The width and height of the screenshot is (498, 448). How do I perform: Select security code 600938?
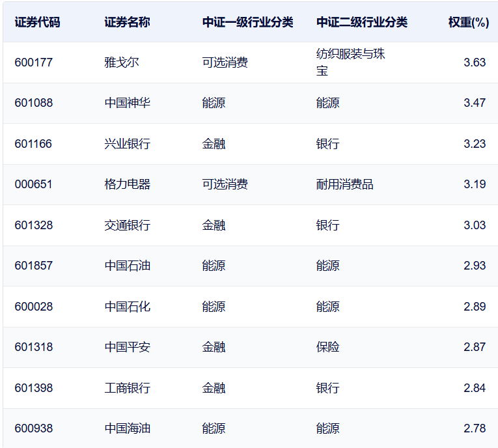pyautogui.click(x=34, y=428)
